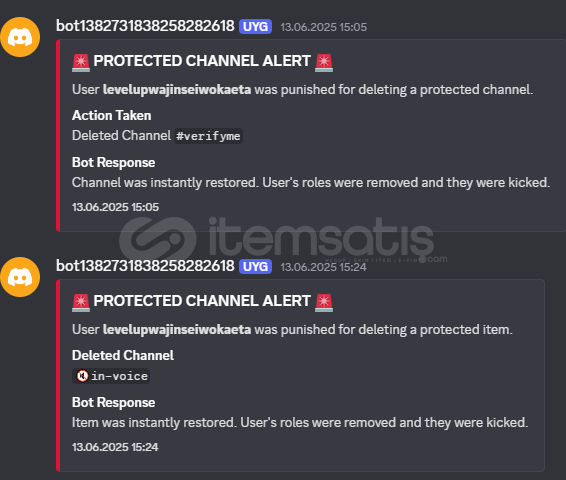Click the right siren emoji in second alert title
This screenshot has height=480, width=566.
[324, 302]
